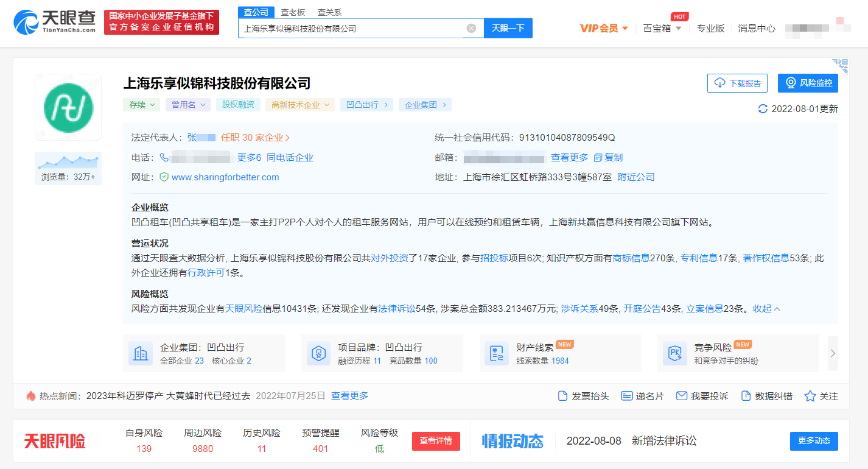Click the refresh icon next to 2022-08-01更新
Viewport: 868px width, 469px height.
click(763, 109)
